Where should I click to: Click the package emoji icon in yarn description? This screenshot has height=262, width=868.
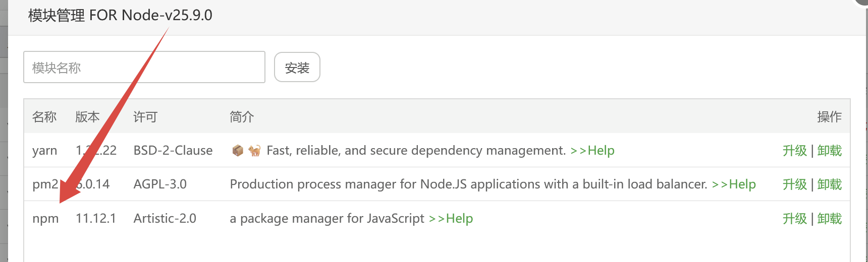click(x=238, y=150)
